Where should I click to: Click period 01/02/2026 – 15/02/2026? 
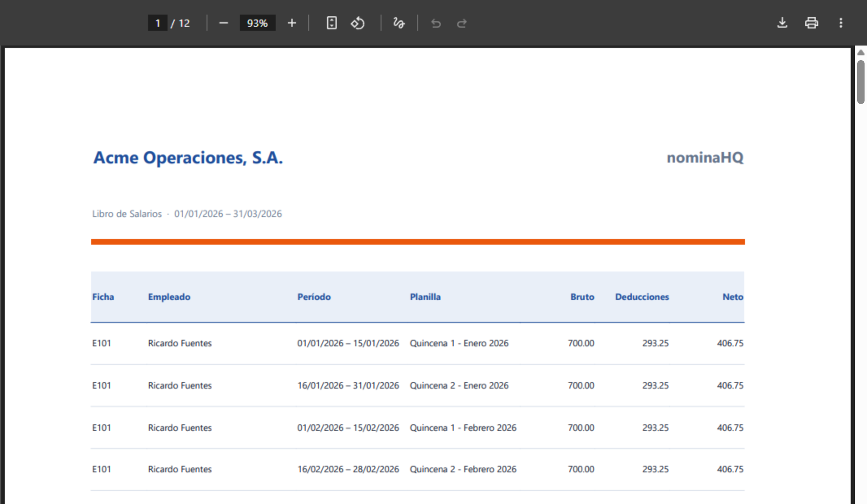348,428
